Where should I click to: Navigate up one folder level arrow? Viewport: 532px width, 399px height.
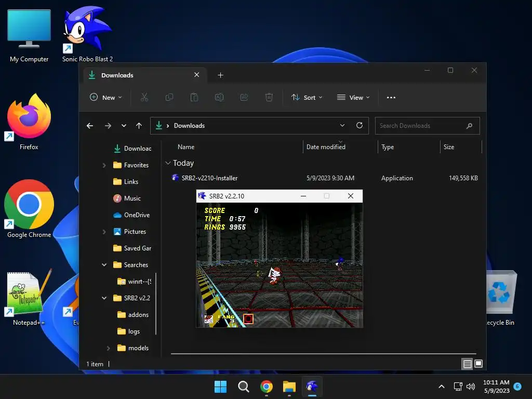click(139, 126)
